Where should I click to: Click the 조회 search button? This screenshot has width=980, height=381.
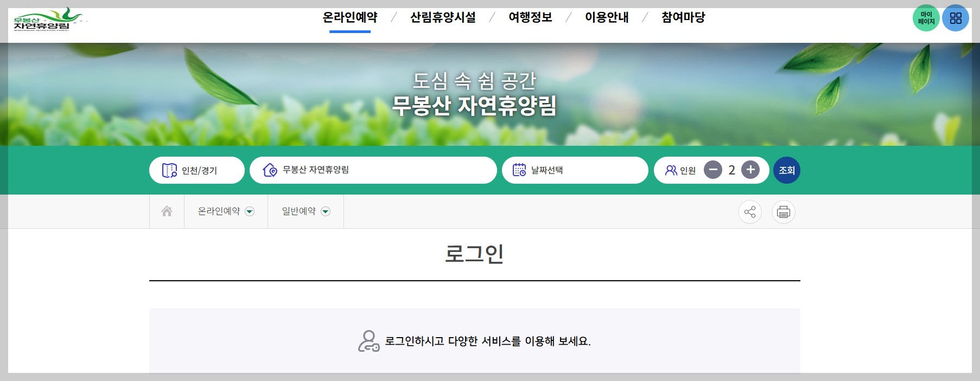(787, 170)
